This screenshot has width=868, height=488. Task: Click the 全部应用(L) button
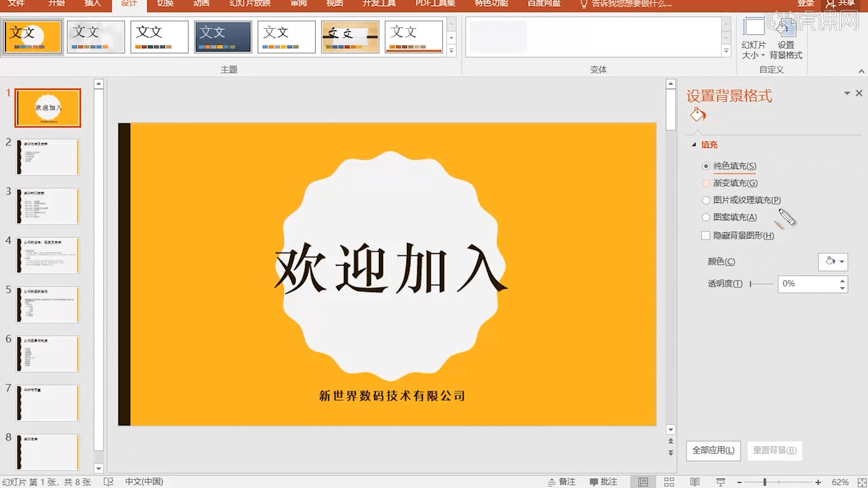pyautogui.click(x=713, y=450)
